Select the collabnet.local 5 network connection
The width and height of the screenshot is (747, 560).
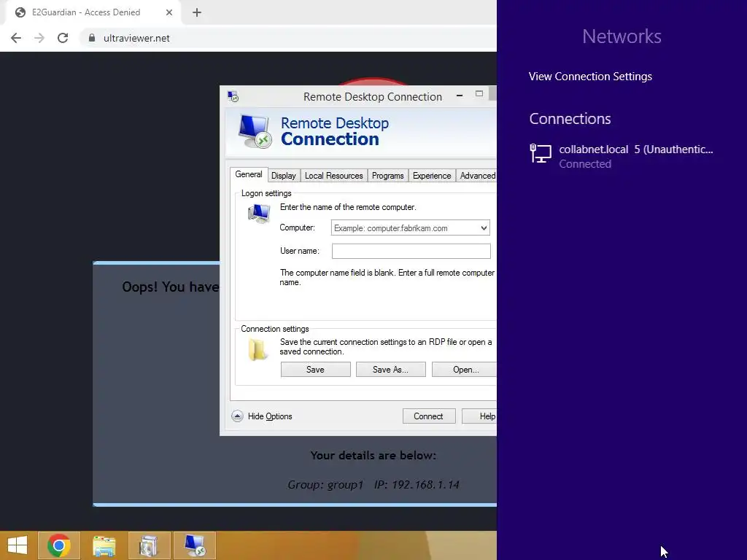point(622,156)
